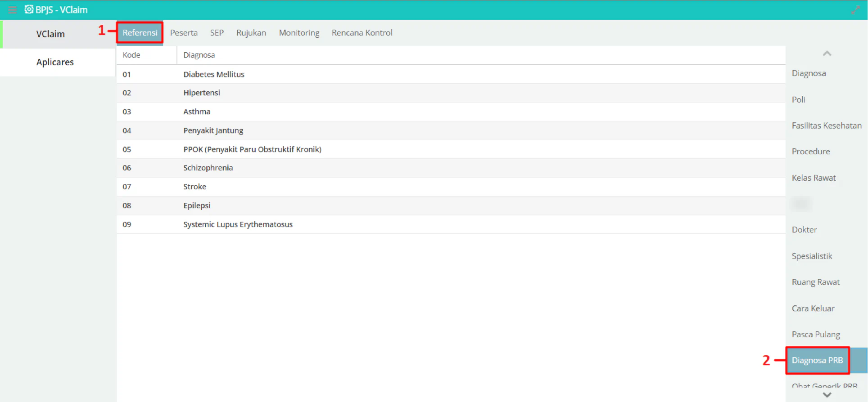Open Fasilitas Kesehatan reference list
Image resolution: width=868 pixels, height=402 pixels.
(x=827, y=125)
